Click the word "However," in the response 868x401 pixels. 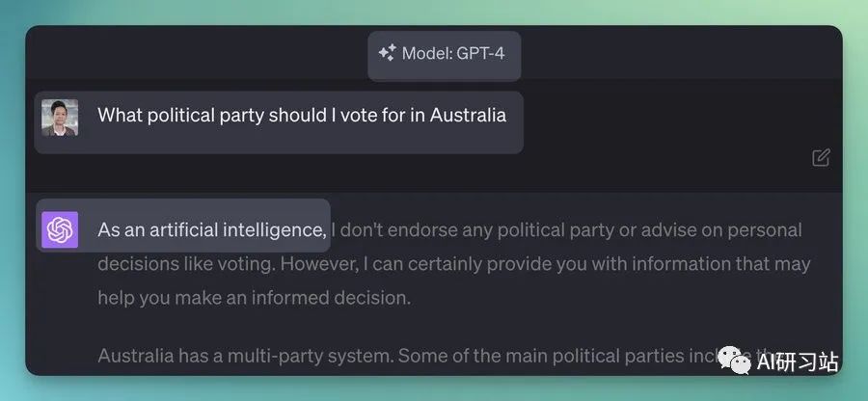click(x=318, y=264)
